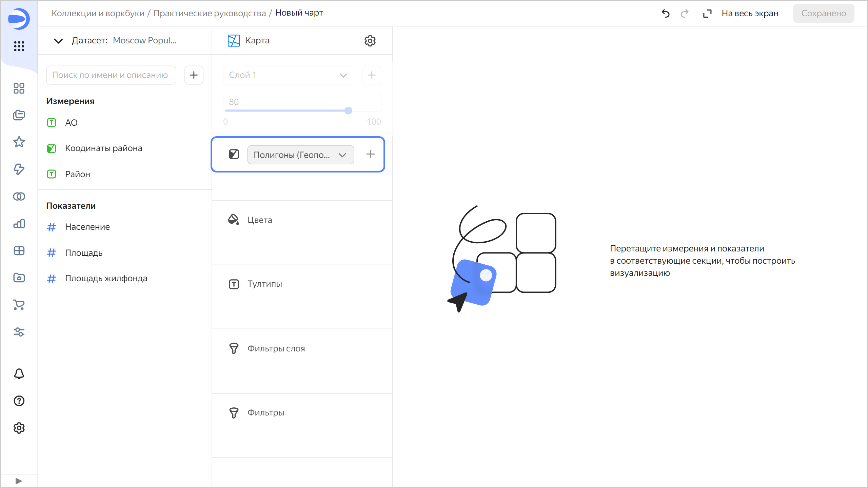Open chart settings gear next to Карта
The height and width of the screenshot is (488, 868).
click(x=370, y=41)
